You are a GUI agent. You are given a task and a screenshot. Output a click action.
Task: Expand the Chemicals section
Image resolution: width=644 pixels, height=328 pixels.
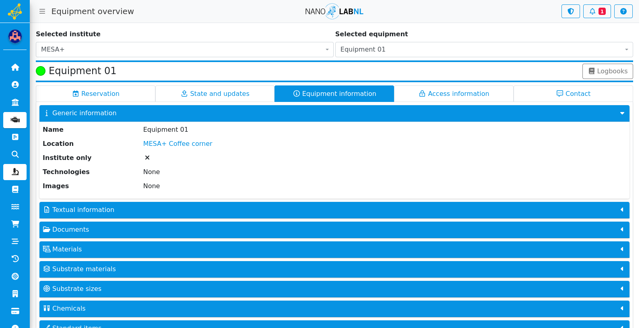pyautogui.click(x=334, y=309)
